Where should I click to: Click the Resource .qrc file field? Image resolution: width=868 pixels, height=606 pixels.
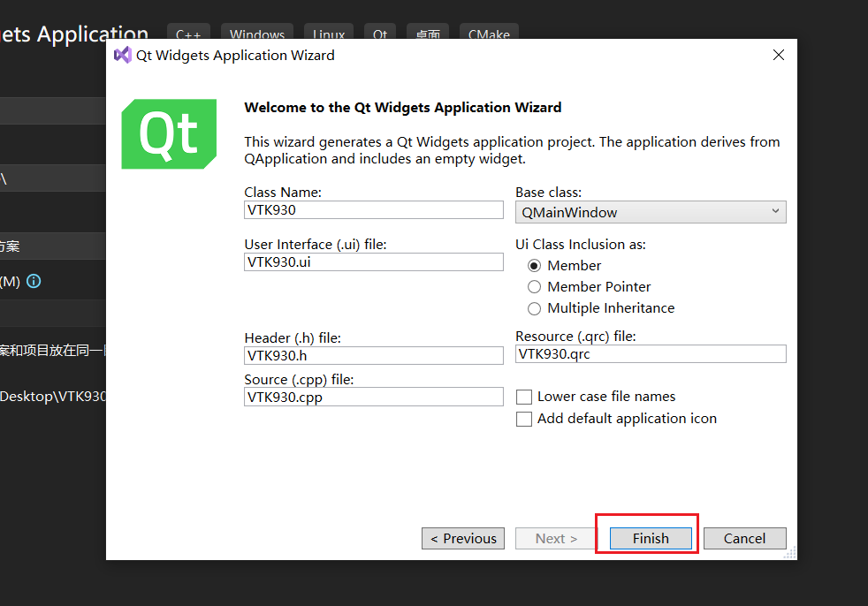coord(651,353)
